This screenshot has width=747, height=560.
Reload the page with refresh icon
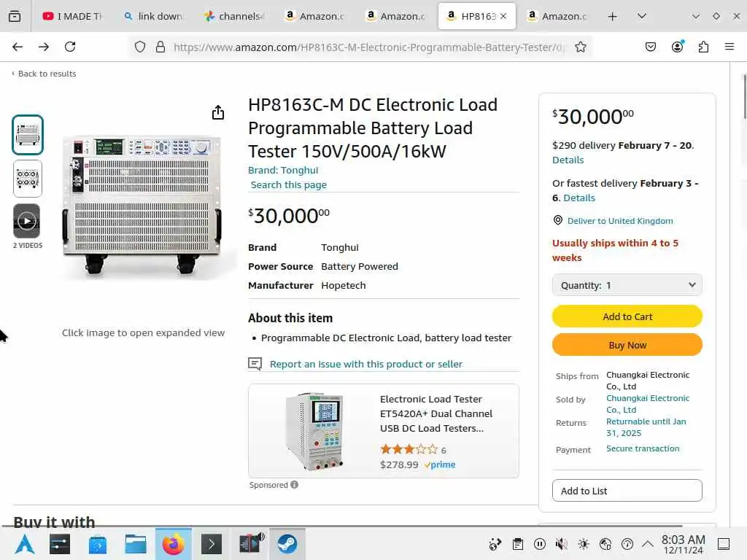pos(70,47)
